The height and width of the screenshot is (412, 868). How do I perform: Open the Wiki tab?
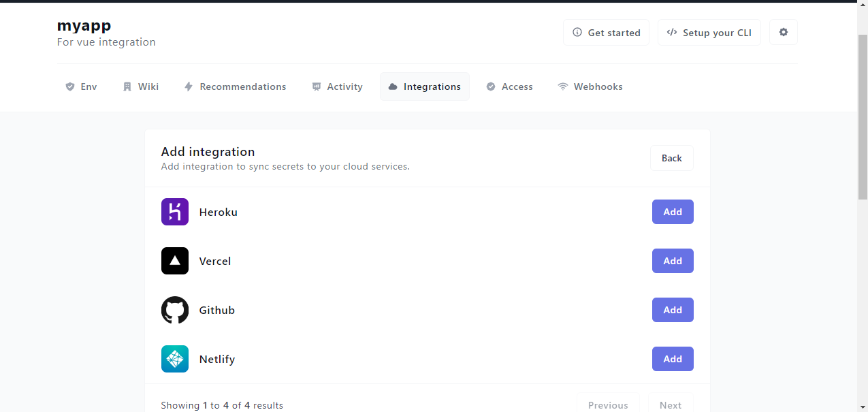pyautogui.click(x=140, y=86)
